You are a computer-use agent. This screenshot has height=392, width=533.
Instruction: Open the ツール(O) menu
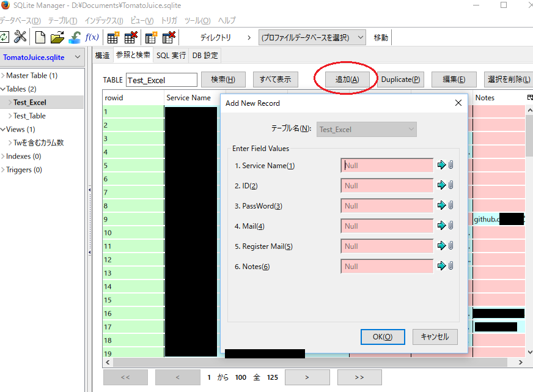click(197, 20)
